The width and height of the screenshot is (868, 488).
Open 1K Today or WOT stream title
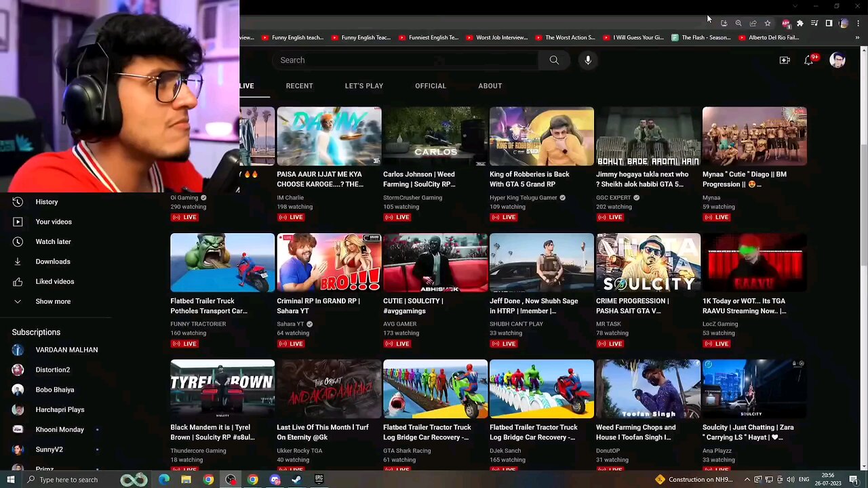tap(745, 306)
